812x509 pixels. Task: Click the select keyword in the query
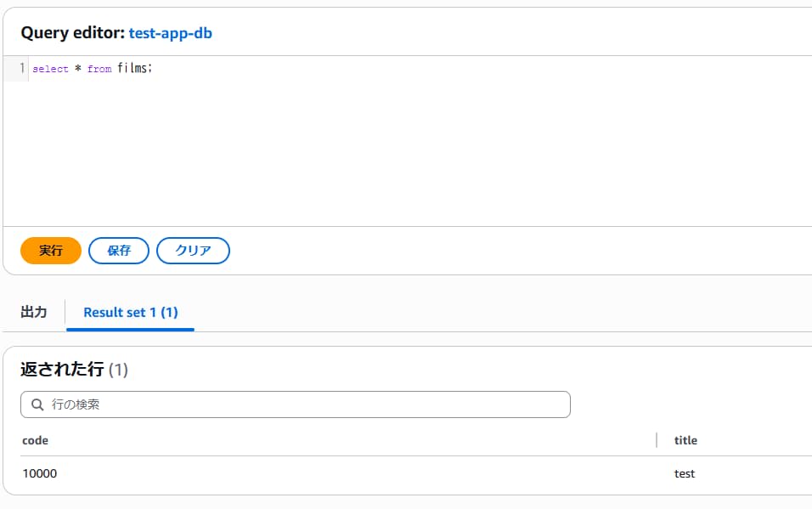pos(50,69)
